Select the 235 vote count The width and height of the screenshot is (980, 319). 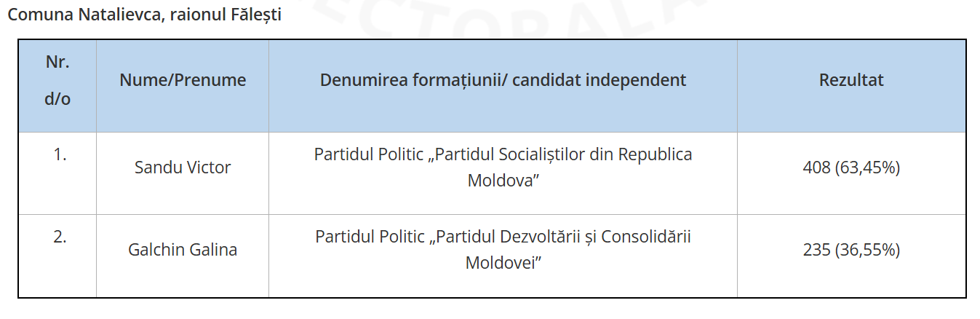click(x=816, y=250)
